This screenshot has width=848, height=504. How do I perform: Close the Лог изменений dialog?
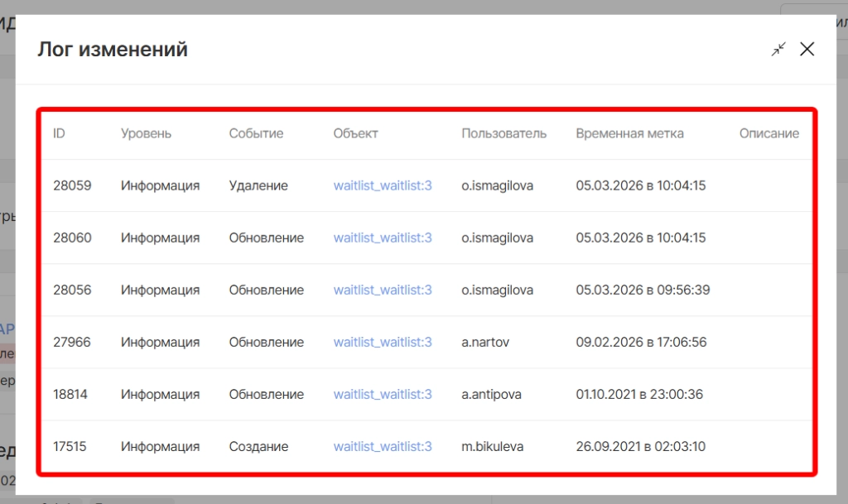pyautogui.click(x=807, y=50)
